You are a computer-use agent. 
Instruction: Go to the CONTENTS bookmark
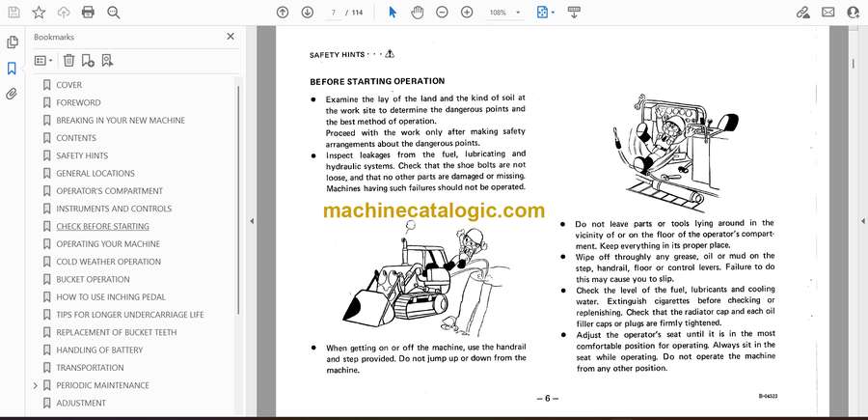(76, 138)
